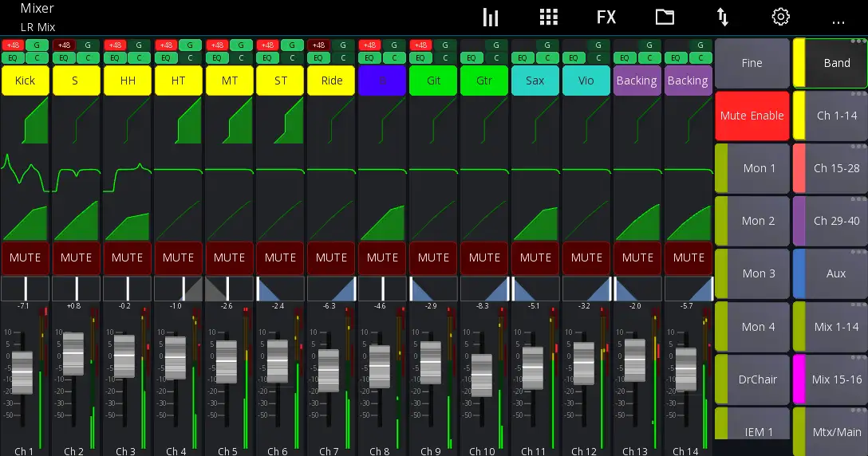The width and height of the screenshot is (868, 456).
Task: Open the EQ curve display on Kick channel
Action: pyautogui.click(x=26, y=170)
